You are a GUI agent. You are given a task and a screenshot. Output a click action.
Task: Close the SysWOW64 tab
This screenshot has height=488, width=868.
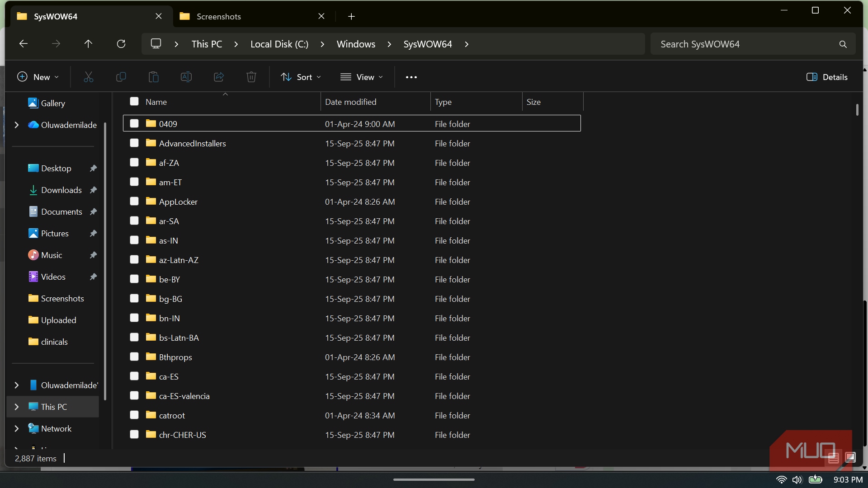(x=159, y=16)
